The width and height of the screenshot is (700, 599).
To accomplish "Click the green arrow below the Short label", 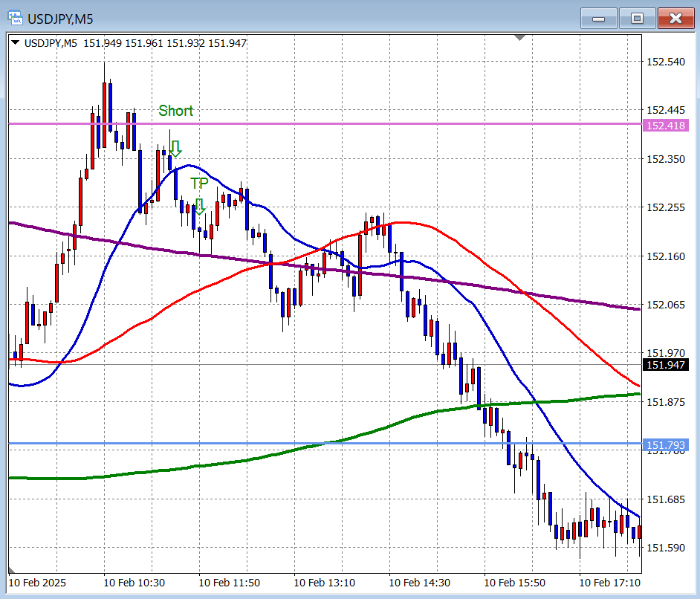I will point(175,148).
